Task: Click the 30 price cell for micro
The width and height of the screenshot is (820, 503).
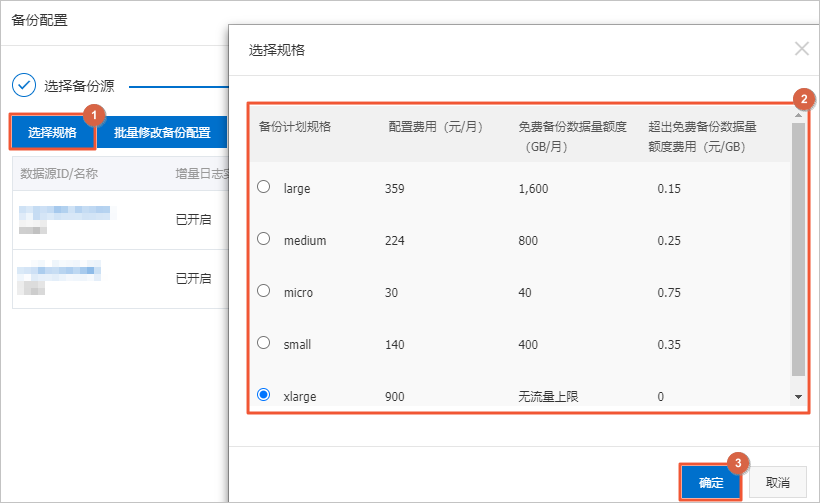Action: [x=392, y=293]
